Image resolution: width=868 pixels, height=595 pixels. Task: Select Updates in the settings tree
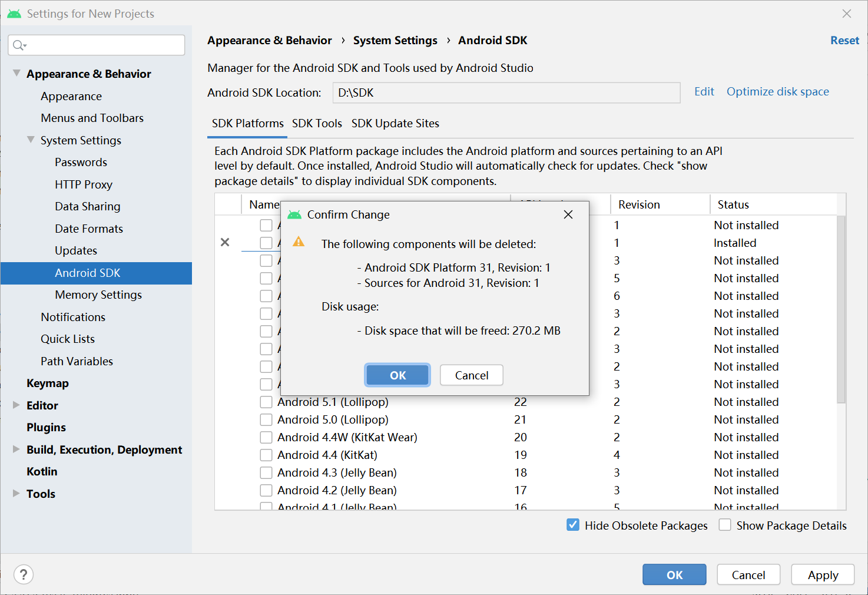[75, 250]
